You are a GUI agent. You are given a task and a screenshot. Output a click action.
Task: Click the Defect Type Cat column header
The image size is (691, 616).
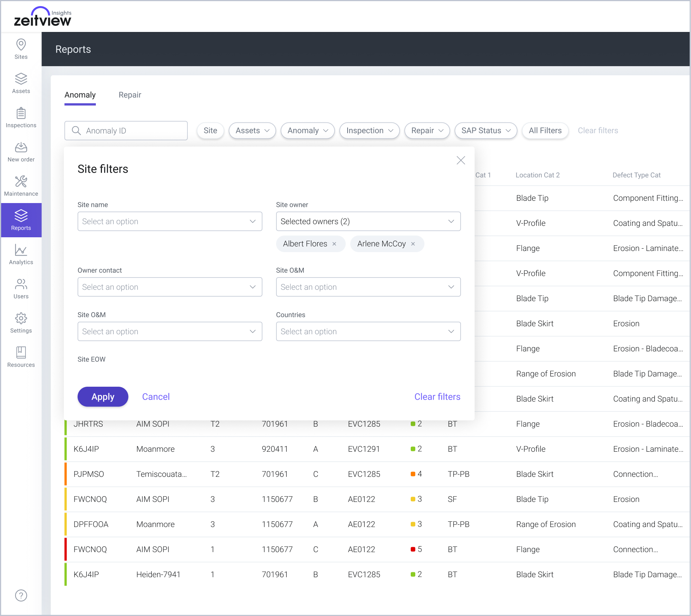pos(636,175)
